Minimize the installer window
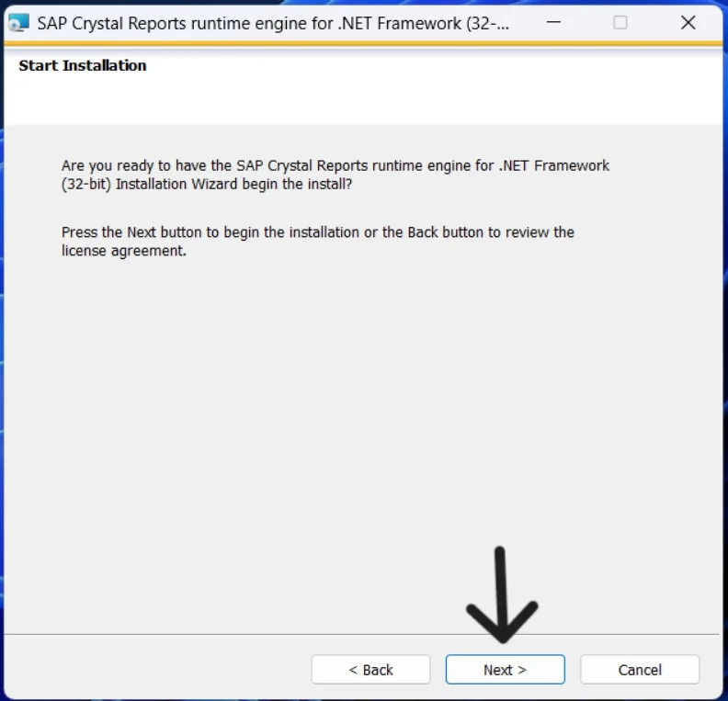 coord(552,23)
